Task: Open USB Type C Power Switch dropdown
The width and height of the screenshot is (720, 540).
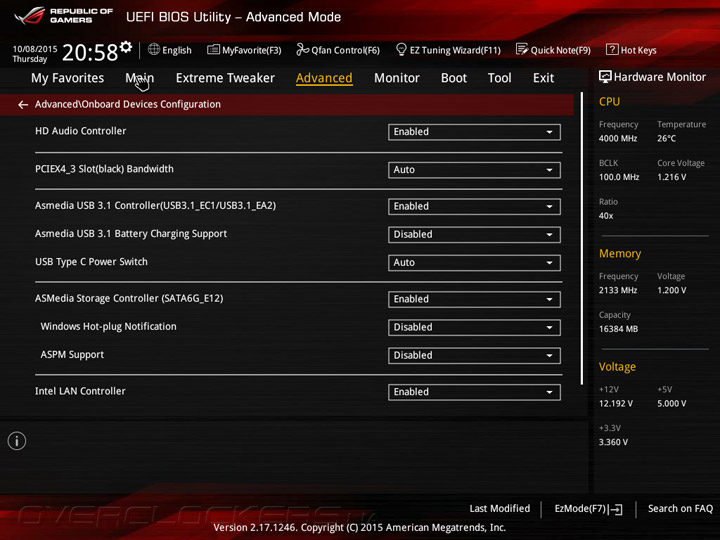Action: click(x=474, y=263)
